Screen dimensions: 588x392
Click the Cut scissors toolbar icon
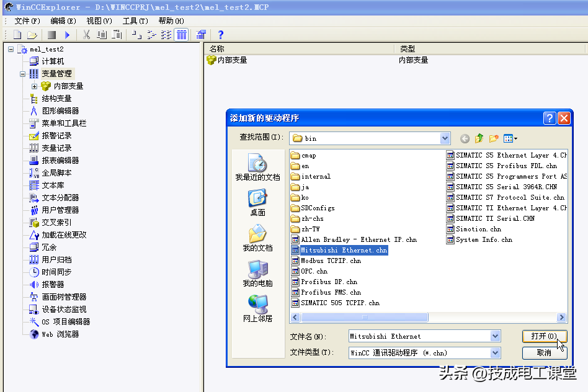click(x=87, y=35)
